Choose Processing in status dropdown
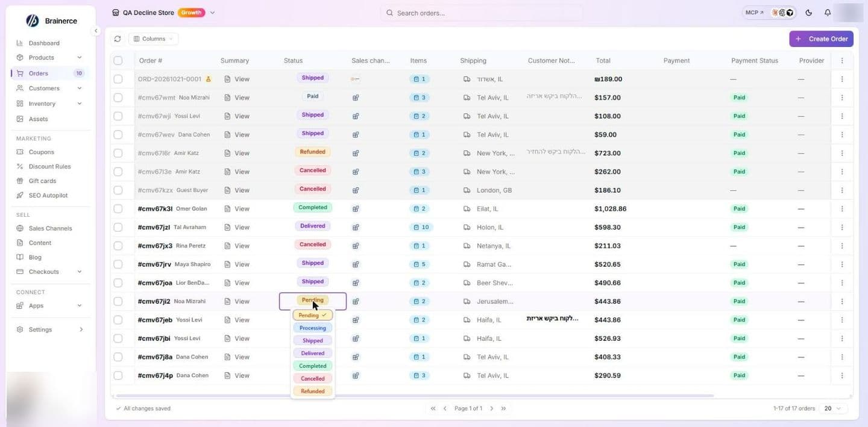Screen dimensions: 868x427 click(313, 328)
